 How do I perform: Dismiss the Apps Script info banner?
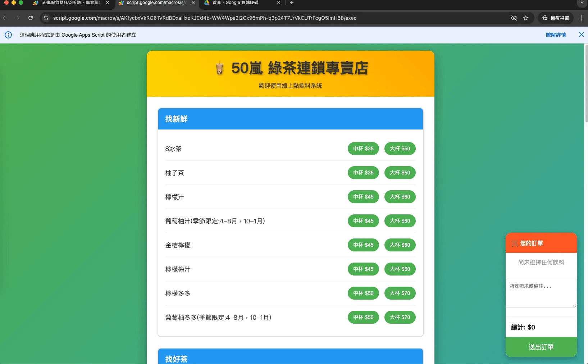pos(581,35)
